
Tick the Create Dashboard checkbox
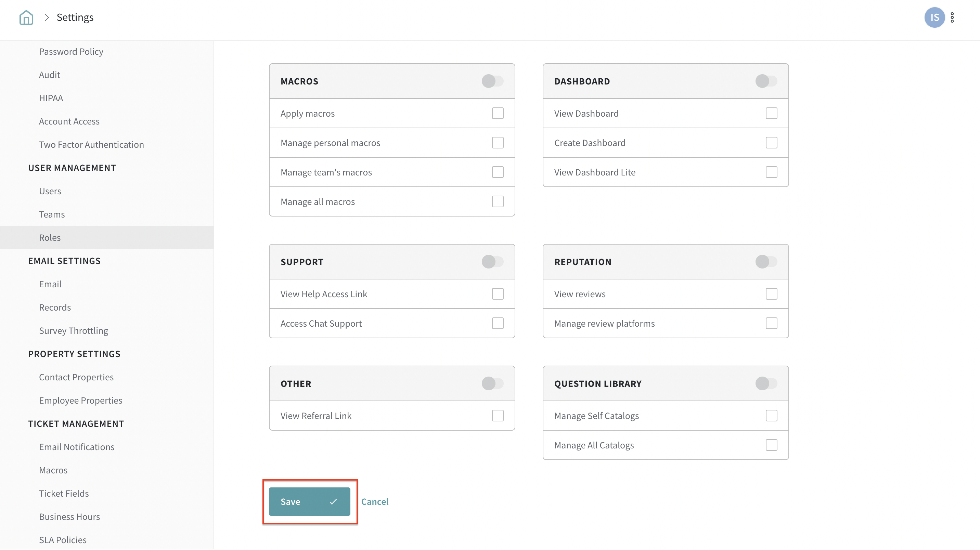coord(771,143)
